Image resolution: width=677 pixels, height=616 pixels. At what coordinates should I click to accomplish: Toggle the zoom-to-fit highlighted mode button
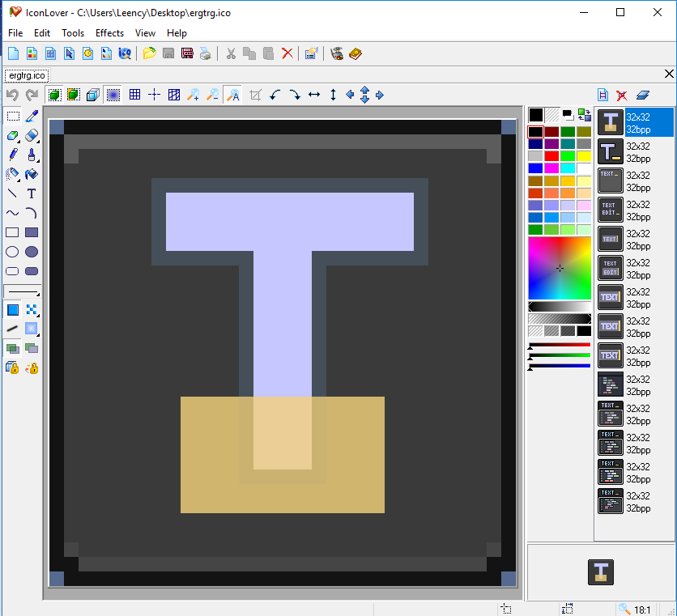(232, 95)
